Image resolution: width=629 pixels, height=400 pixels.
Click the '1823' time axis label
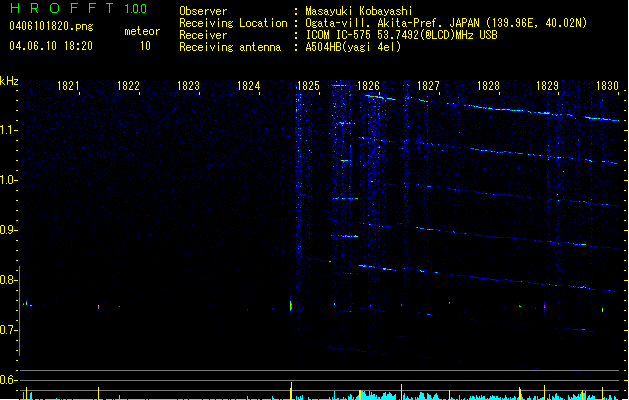tap(188, 86)
